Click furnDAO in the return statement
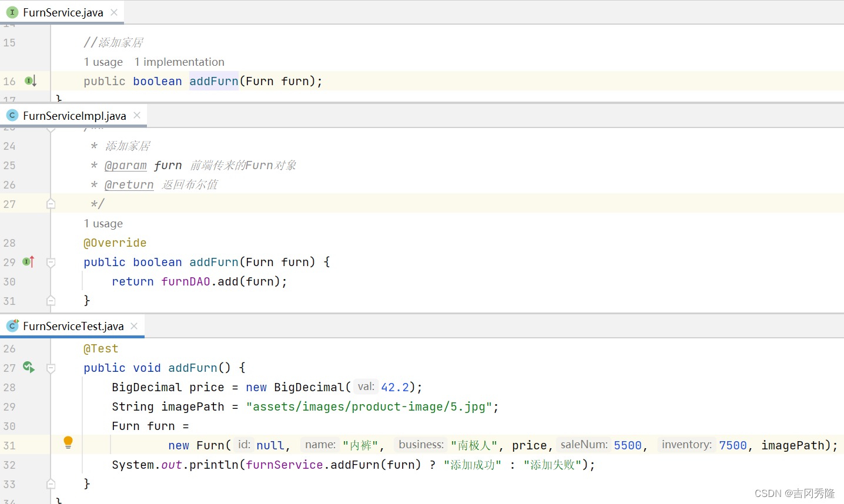 (186, 281)
